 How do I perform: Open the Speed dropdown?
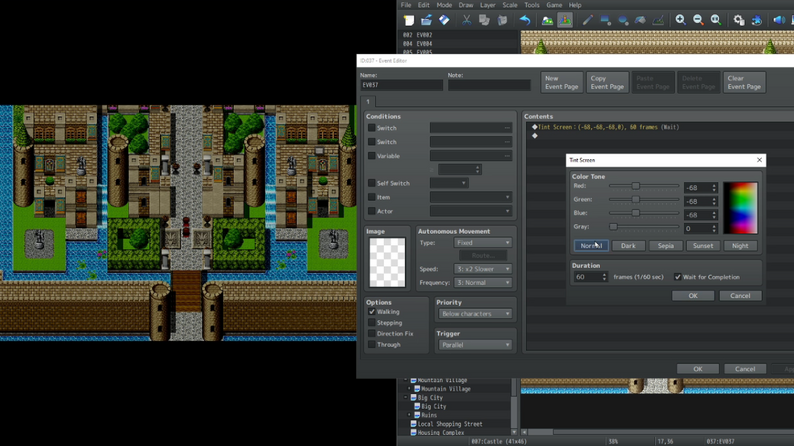coord(483,269)
